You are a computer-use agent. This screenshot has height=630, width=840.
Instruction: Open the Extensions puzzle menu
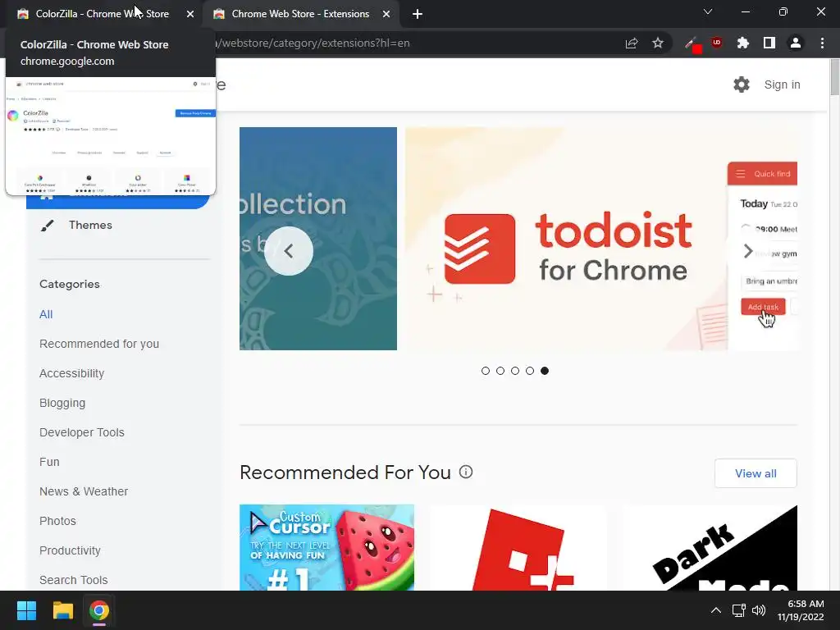click(x=742, y=43)
